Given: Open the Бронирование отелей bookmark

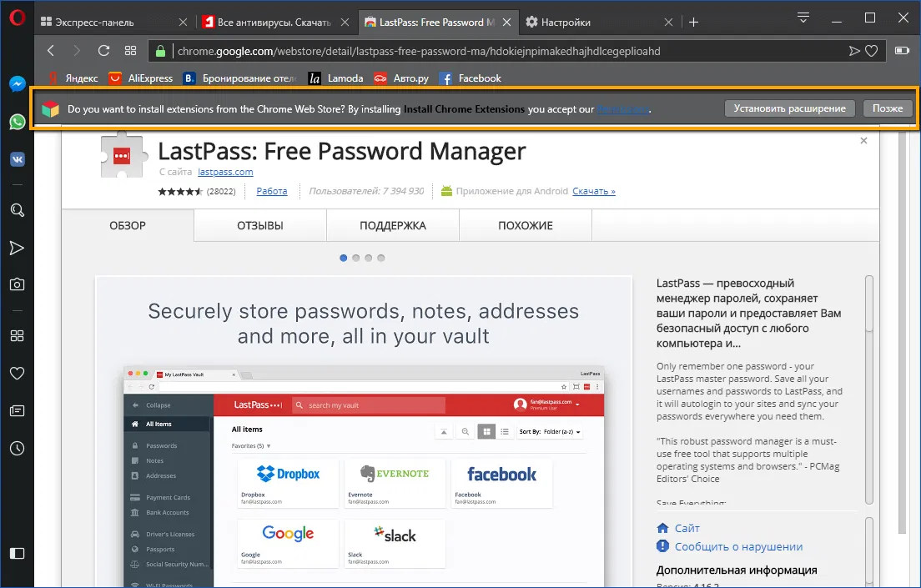Looking at the screenshot, I should tap(240, 78).
